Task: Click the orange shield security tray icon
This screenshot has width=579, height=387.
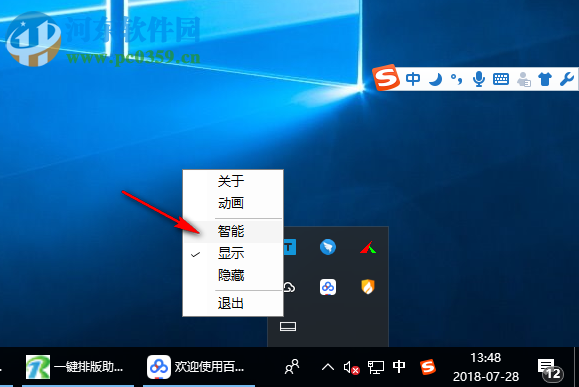Action: click(x=368, y=287)
